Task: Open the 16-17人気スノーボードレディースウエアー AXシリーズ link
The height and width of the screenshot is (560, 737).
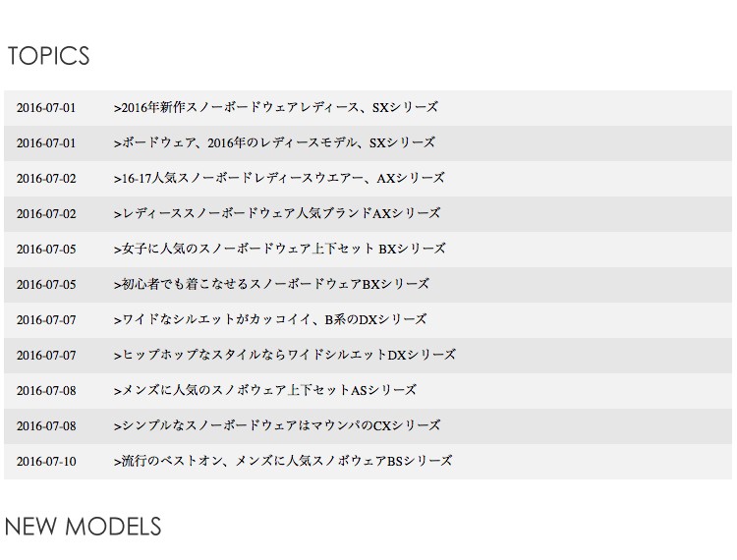Action: (x=279, y=178)
